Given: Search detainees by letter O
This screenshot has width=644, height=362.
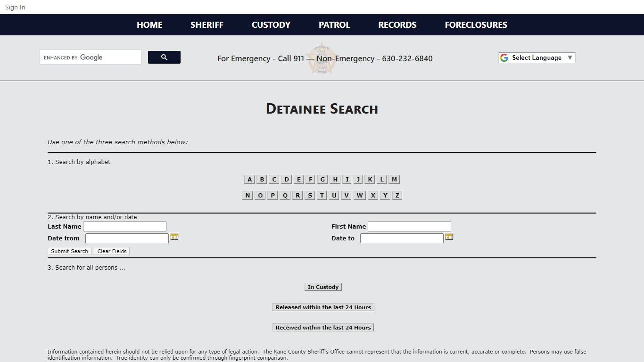Looking at the screenshot, I should tap(260, 196).
